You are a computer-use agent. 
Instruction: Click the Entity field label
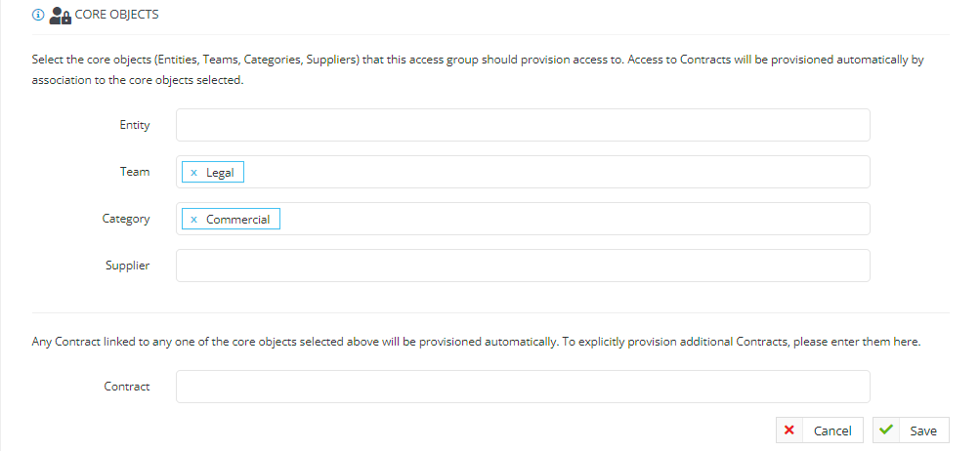[135, 125]
